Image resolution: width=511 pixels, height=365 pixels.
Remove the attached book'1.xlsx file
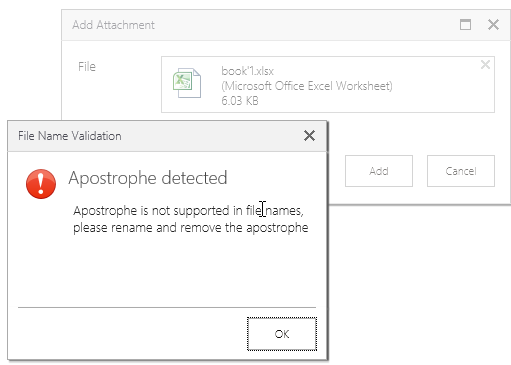point(485,65)
